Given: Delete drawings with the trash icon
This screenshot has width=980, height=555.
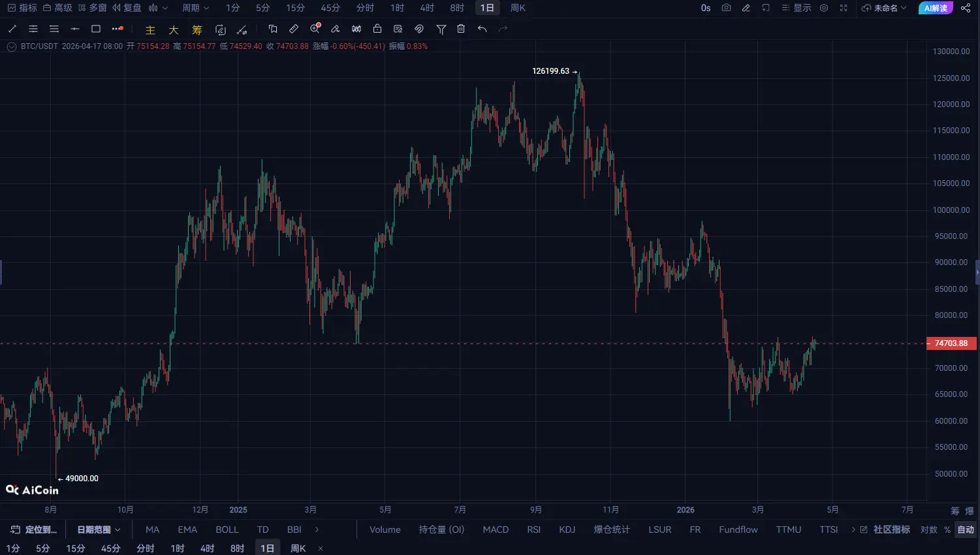Looking at the screenshot, I should click(461, 29).
